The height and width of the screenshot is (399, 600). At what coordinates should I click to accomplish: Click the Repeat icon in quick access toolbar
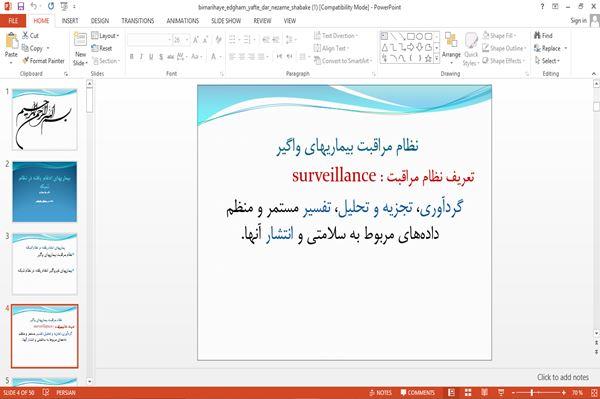pos(51,6)
